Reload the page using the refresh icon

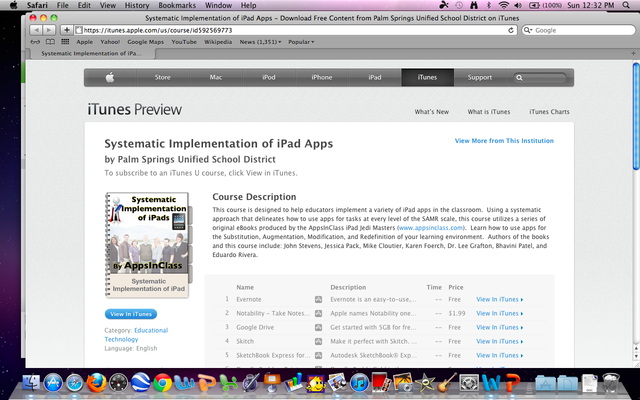click(x=511, y=30)
